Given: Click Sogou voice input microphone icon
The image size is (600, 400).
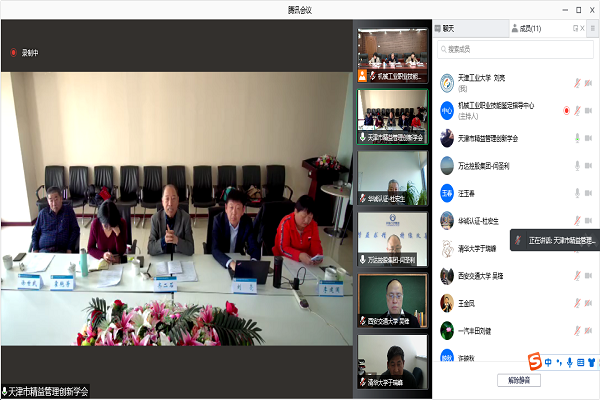Looking at the screenshot, I should coord(569,362).
